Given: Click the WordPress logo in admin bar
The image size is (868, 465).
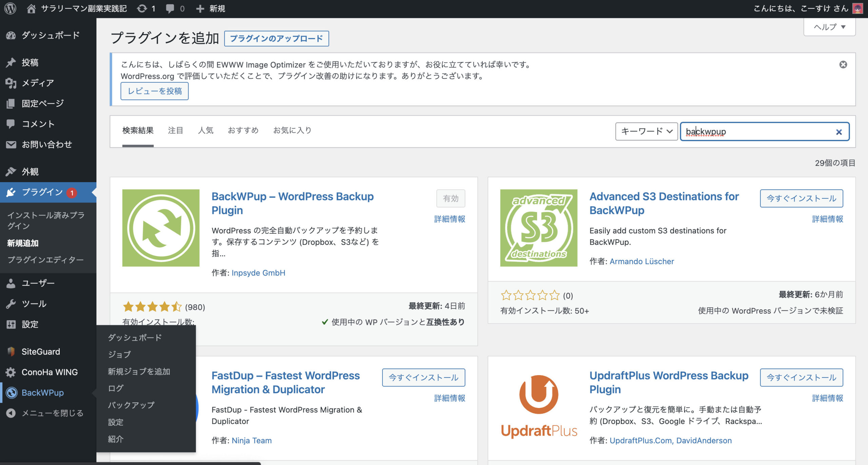Looking at the screenshot, I should coord(10,8).
